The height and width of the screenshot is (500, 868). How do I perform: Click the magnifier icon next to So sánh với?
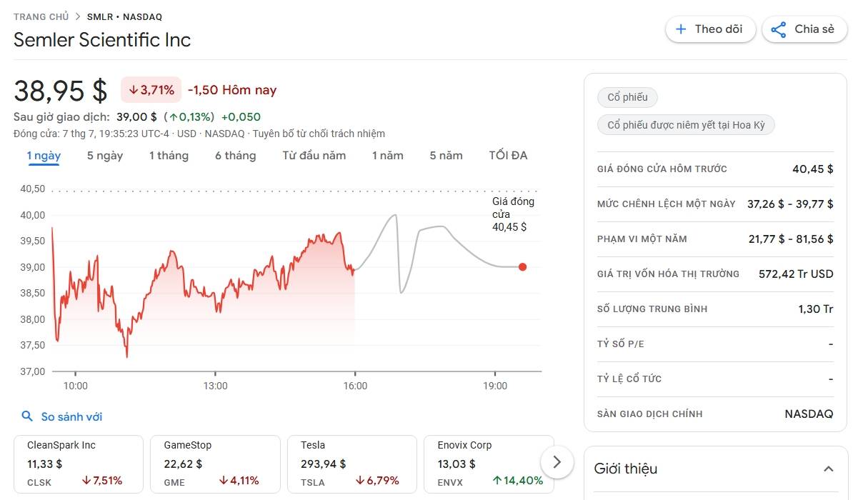27,416
